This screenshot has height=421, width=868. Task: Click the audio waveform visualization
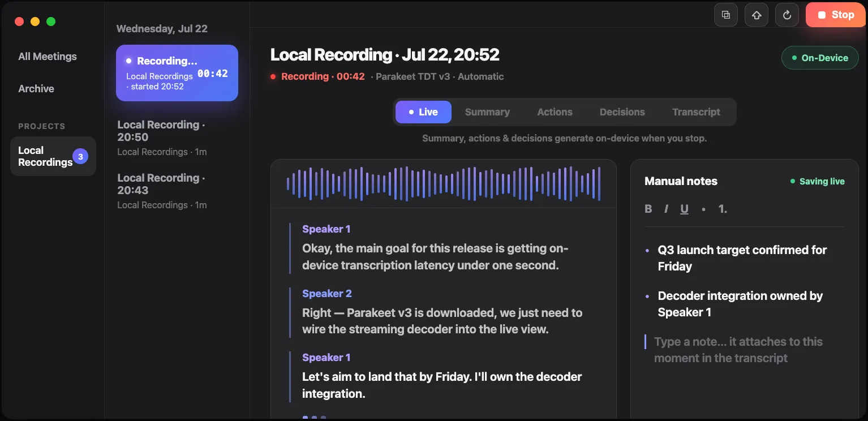tap(444, 184)
